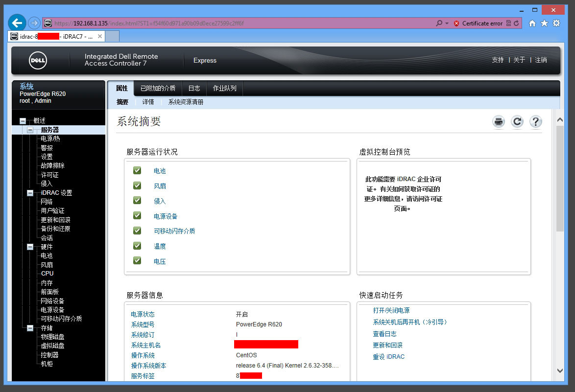Select 网络 under iDRAC 设置
Image resolution: width=575 pixels, height=392 pixels.
[47, 202]
